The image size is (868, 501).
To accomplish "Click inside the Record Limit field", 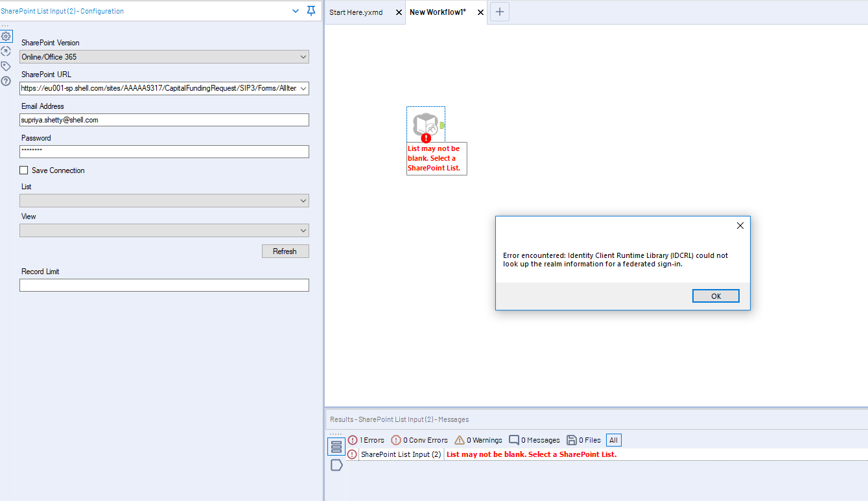I will click(164, 285).
